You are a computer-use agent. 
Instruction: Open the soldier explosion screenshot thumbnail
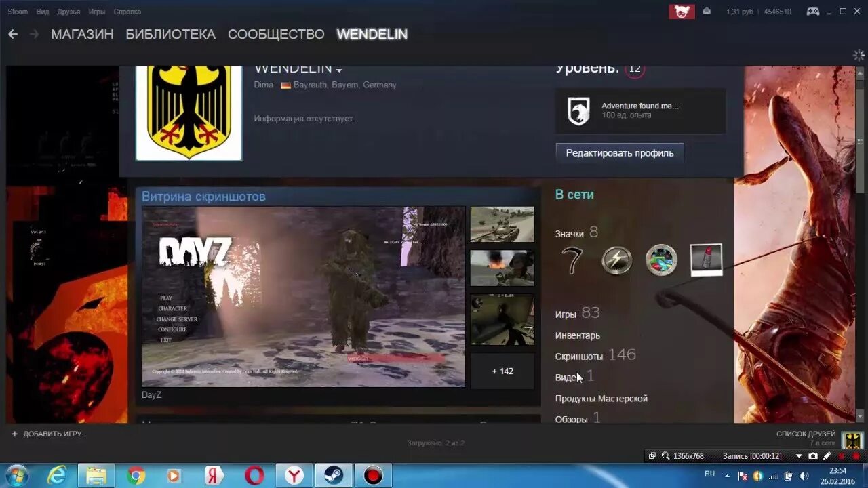tap(502, 268)
